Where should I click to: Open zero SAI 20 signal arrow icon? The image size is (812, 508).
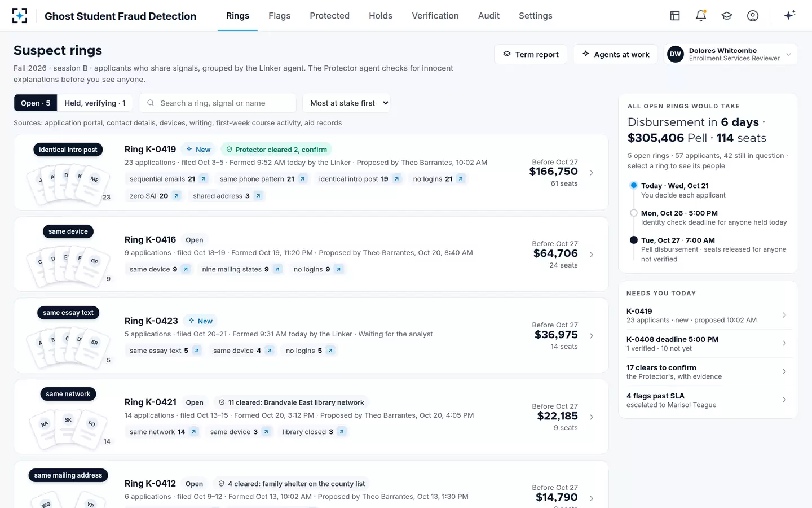(x=176, y=196)
